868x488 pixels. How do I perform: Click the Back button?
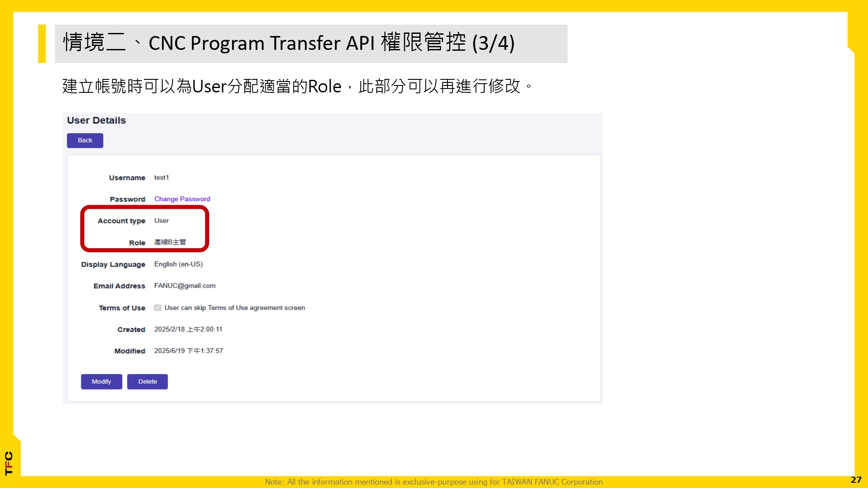click(85, 140)
